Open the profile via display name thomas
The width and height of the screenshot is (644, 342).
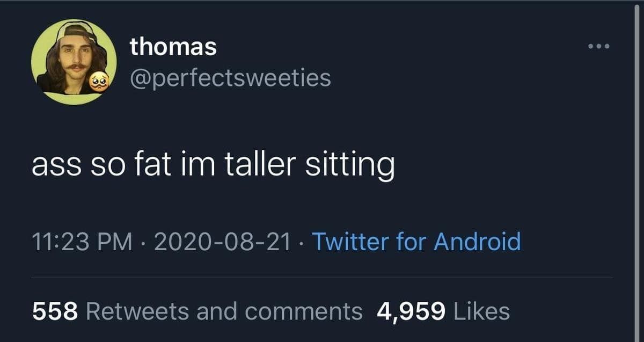click(x=173, y=48)
